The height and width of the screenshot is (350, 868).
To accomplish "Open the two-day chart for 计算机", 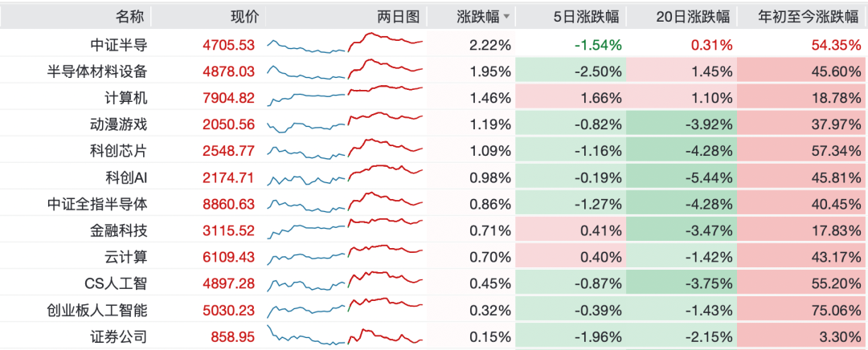I will click(345, 98).
